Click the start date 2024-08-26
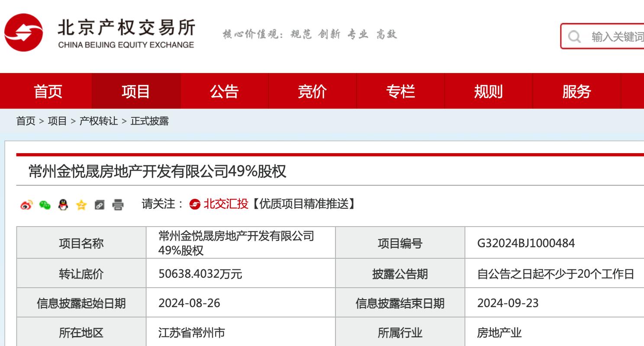The image size is (644, 346). pos(189,303)
